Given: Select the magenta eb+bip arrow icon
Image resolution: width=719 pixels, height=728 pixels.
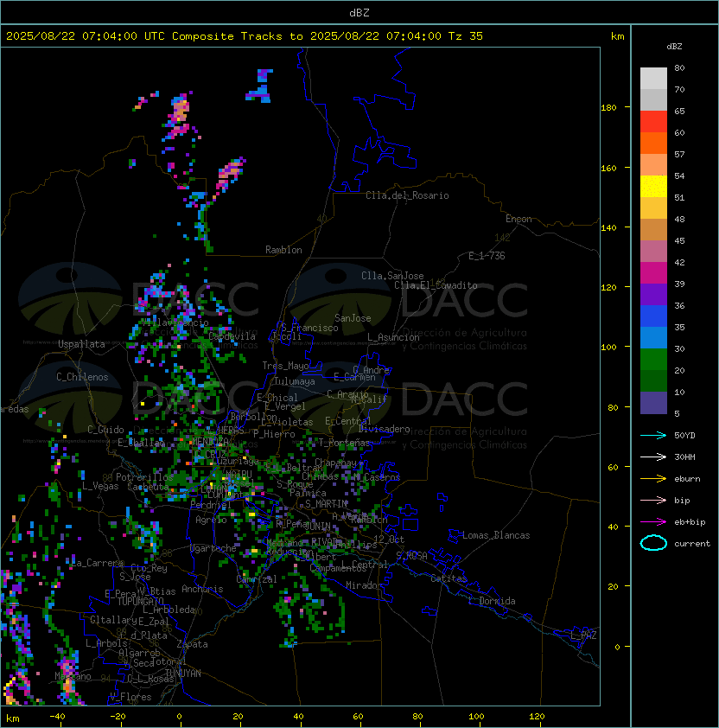Looking at the screenshot, I should pyautogui.click(x=653, y=522).
